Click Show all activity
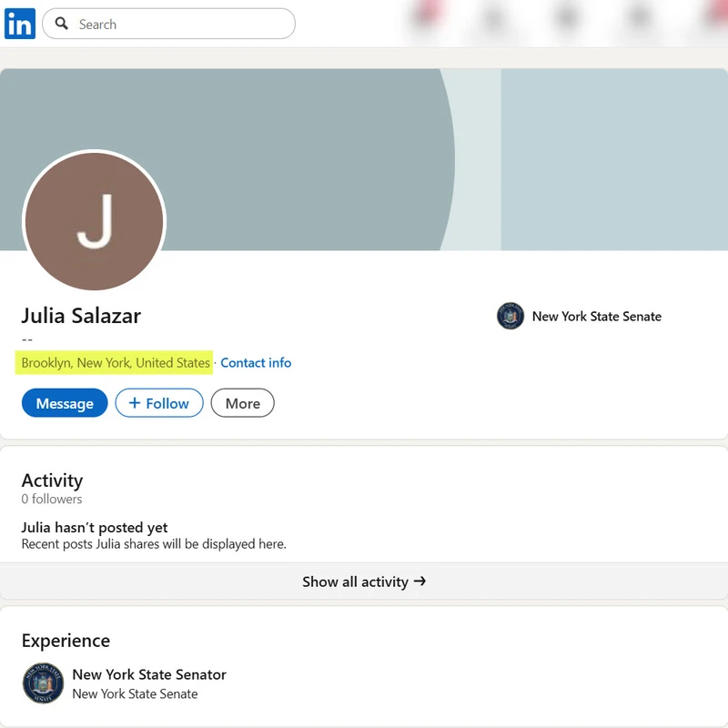The height and width of the screenshot is (728, 728). coord(364,581)
